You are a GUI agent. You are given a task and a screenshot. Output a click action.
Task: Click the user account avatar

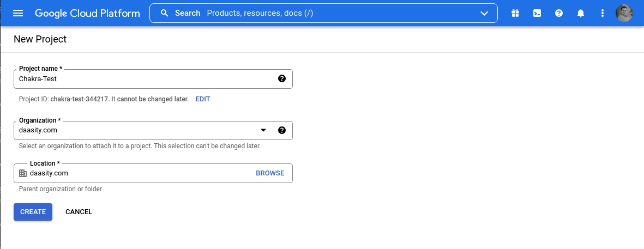(624, 13)
